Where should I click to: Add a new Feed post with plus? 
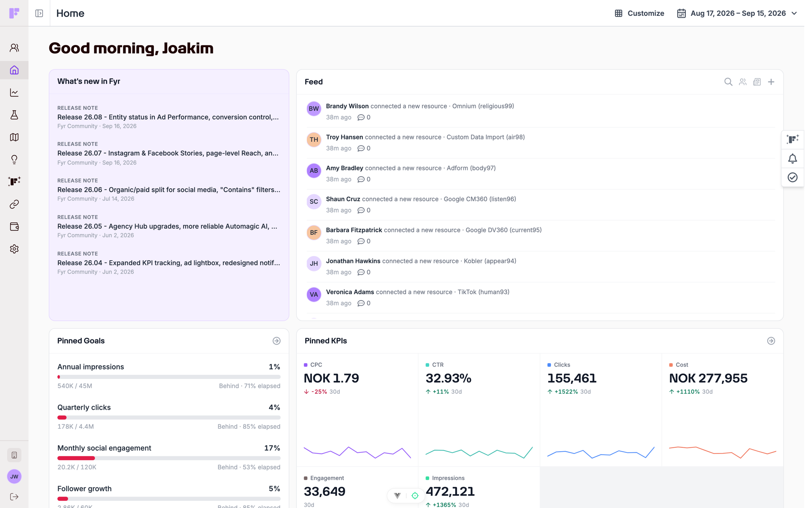771,82
